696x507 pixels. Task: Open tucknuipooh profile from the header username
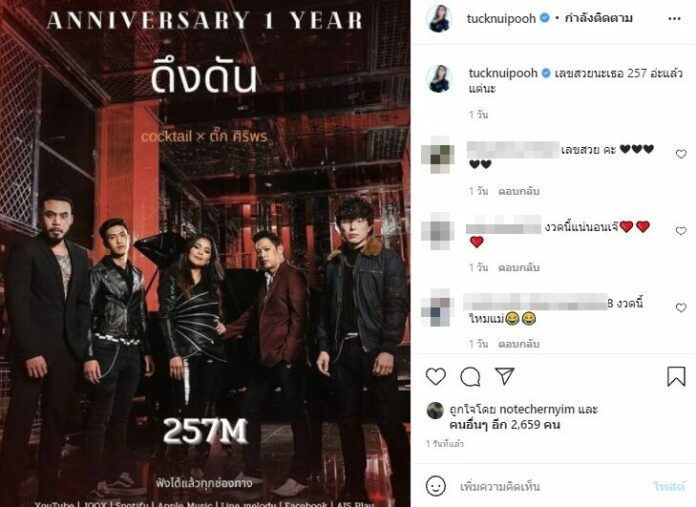click(501, 19)
